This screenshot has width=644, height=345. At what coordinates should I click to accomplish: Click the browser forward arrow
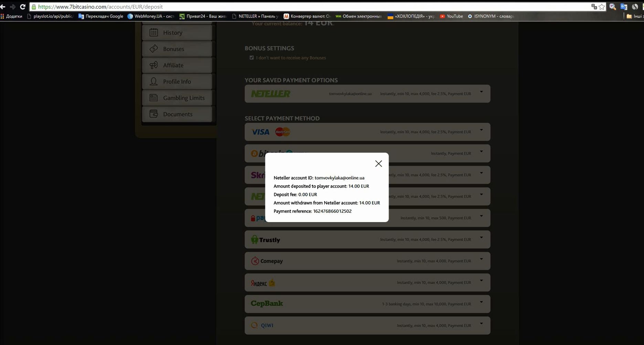point(13,7)
